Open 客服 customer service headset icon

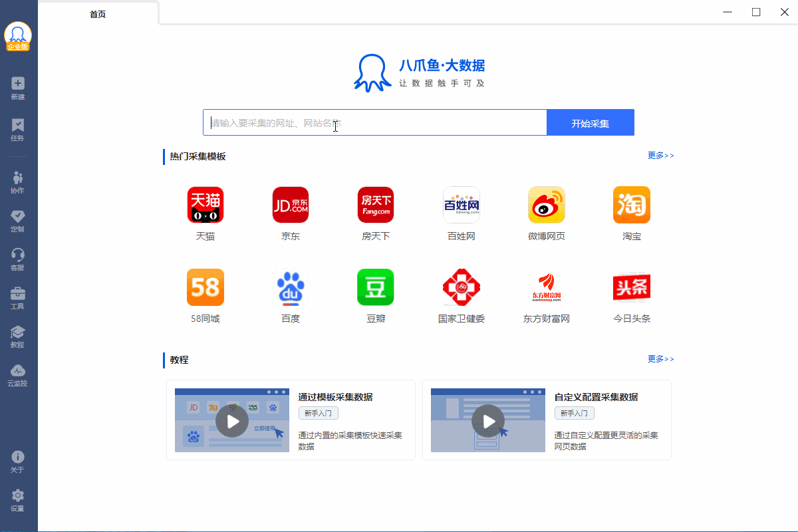pos(18,255)
